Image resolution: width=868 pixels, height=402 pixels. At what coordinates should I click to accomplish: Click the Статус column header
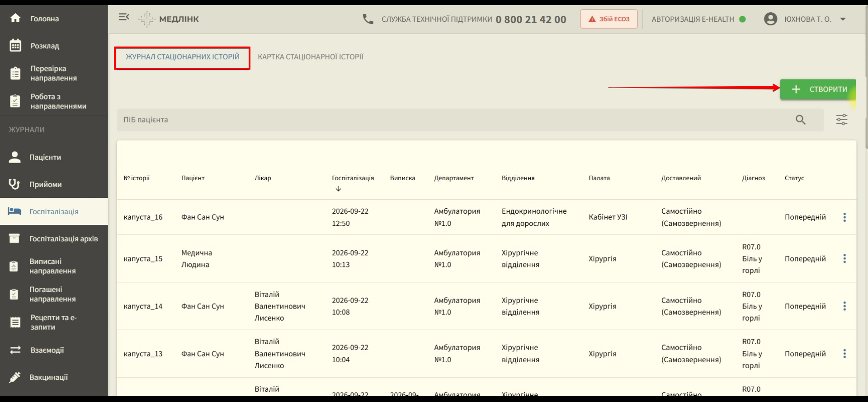[794, 178]
